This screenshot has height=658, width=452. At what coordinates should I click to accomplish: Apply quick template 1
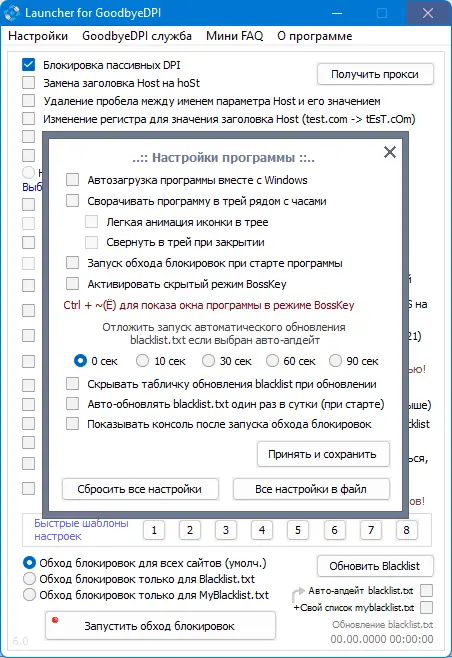(154, 530)
